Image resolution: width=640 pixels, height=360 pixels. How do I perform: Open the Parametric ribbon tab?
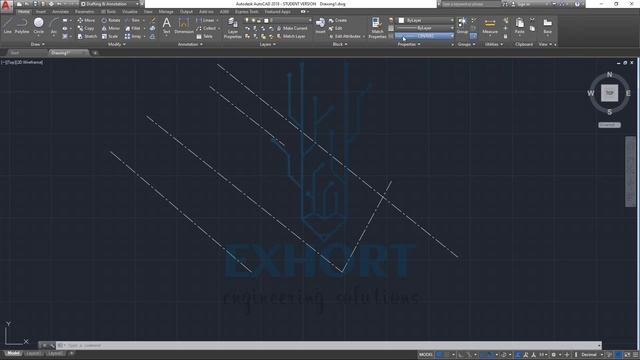pyautogui.click(x=84, y=12)
